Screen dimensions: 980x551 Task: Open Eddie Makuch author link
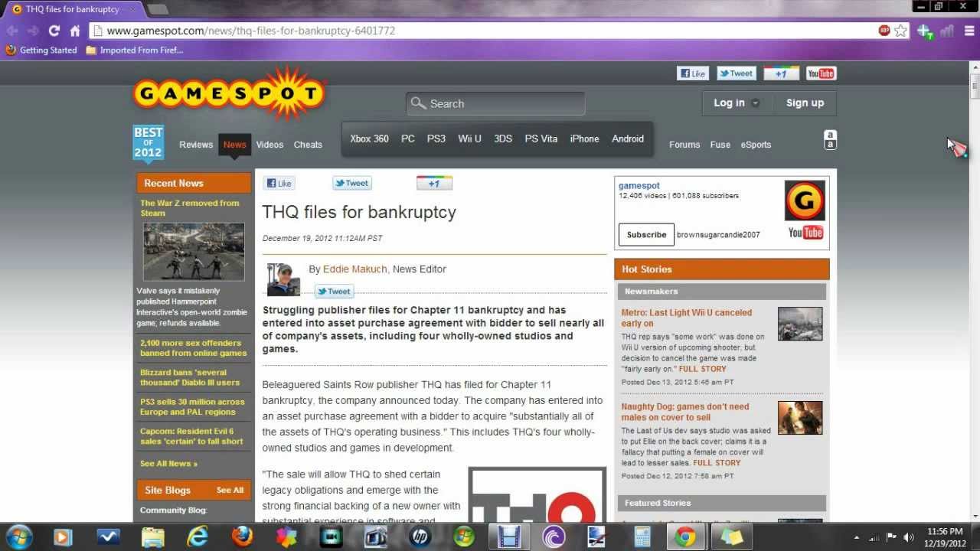coord(354,269)
